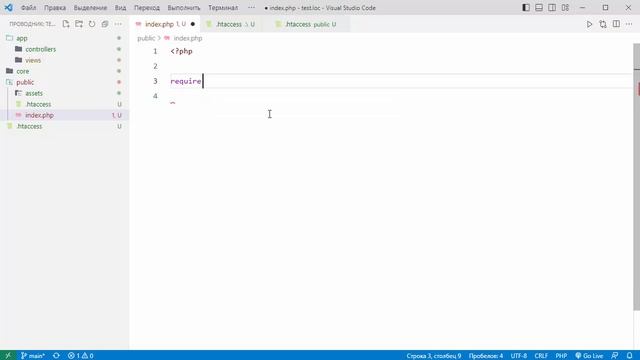Change CRLF line ending

541,356
